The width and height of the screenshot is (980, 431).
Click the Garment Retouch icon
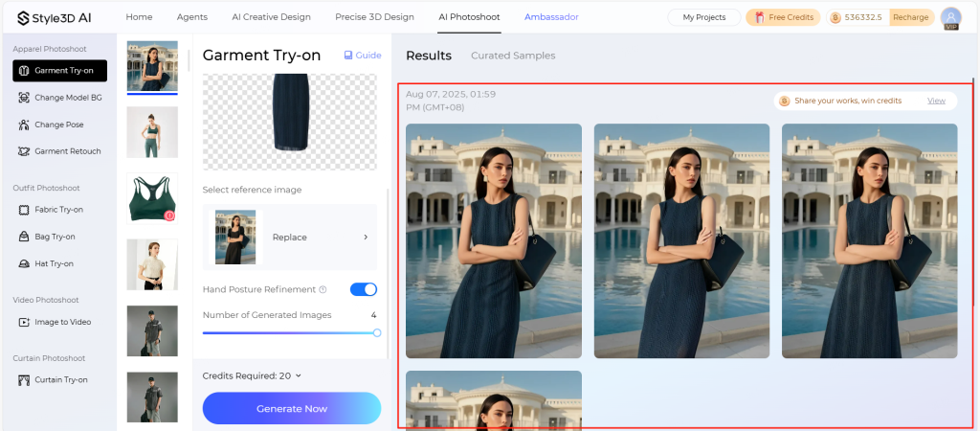point(24,151)
